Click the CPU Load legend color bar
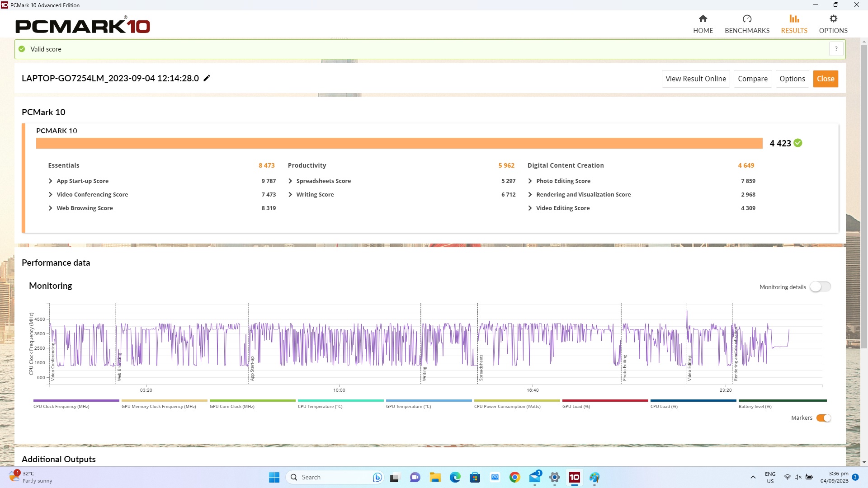 693,400
